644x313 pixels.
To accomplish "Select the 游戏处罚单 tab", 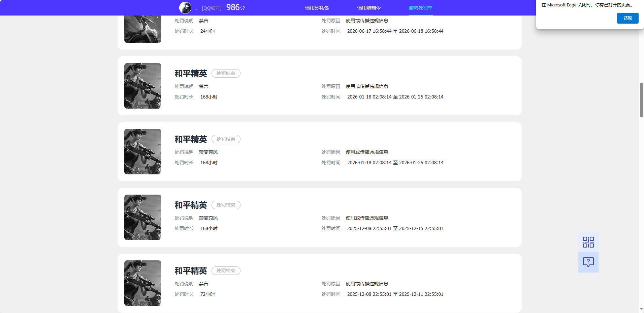I will click(x=421, y=8).
